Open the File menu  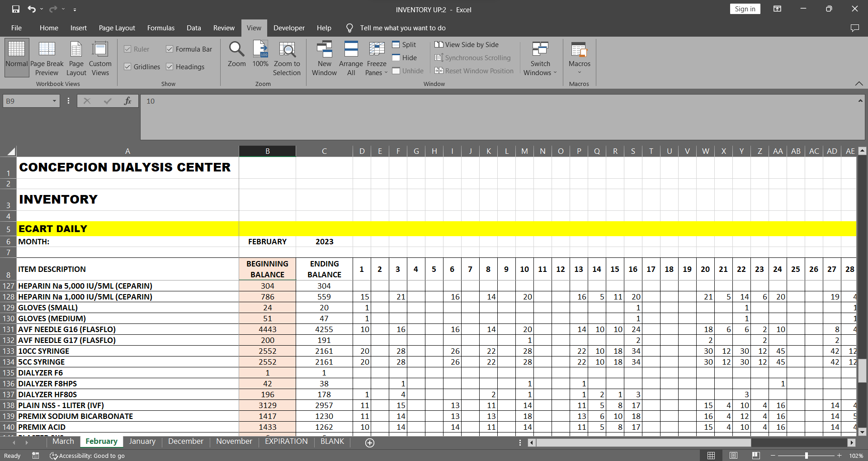(x=16, y=28)
